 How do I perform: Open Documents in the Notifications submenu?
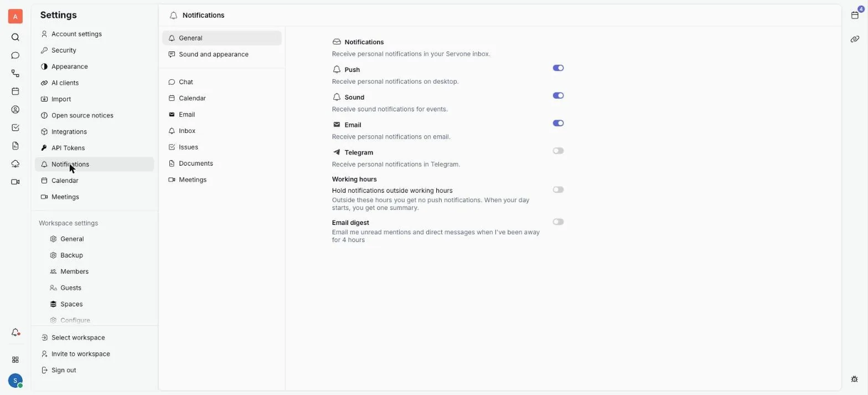pos(222,163)
